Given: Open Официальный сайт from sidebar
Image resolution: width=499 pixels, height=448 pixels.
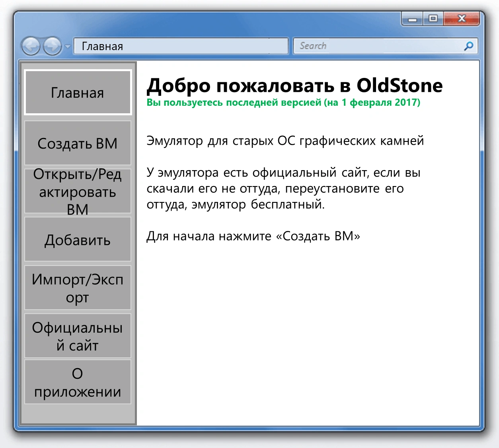Looking at the screenshot, I should [x=78, y=336].
